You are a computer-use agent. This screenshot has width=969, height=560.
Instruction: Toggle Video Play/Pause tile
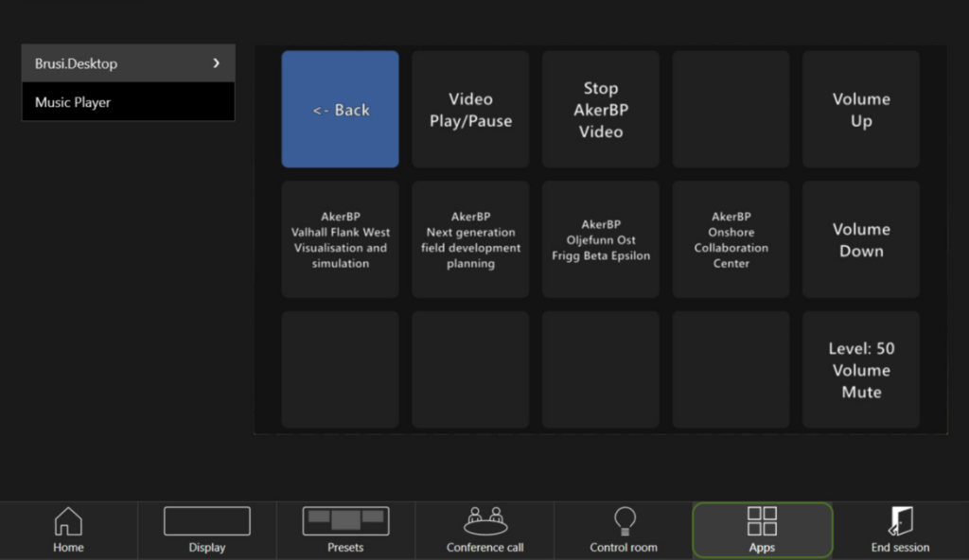(470, 110)
